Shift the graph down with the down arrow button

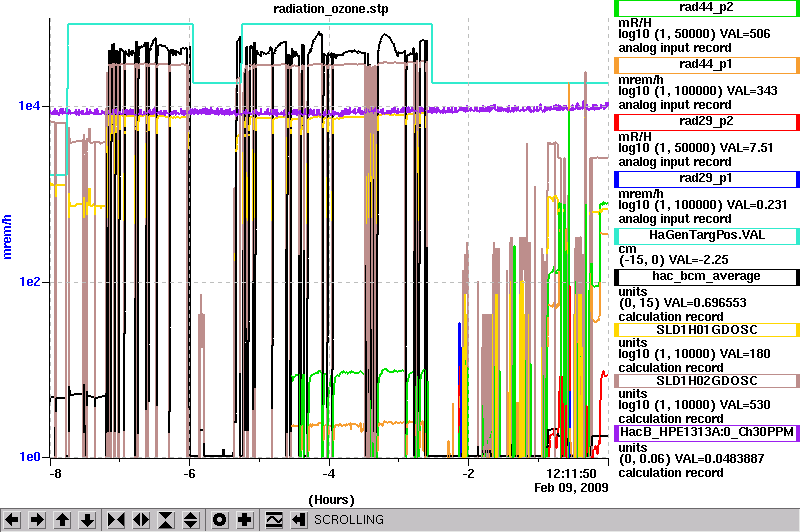point(87,520)
